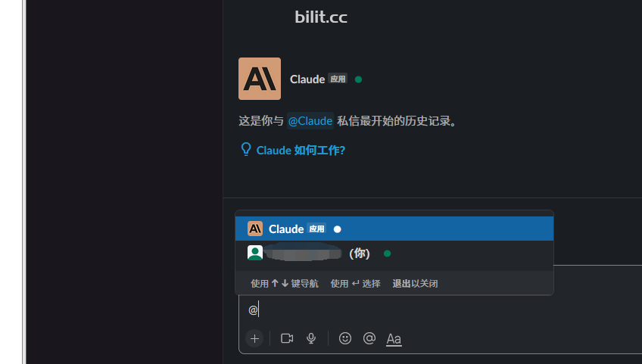
Task: Record an audio clip with microphone icon
Action: pos(311,338)
